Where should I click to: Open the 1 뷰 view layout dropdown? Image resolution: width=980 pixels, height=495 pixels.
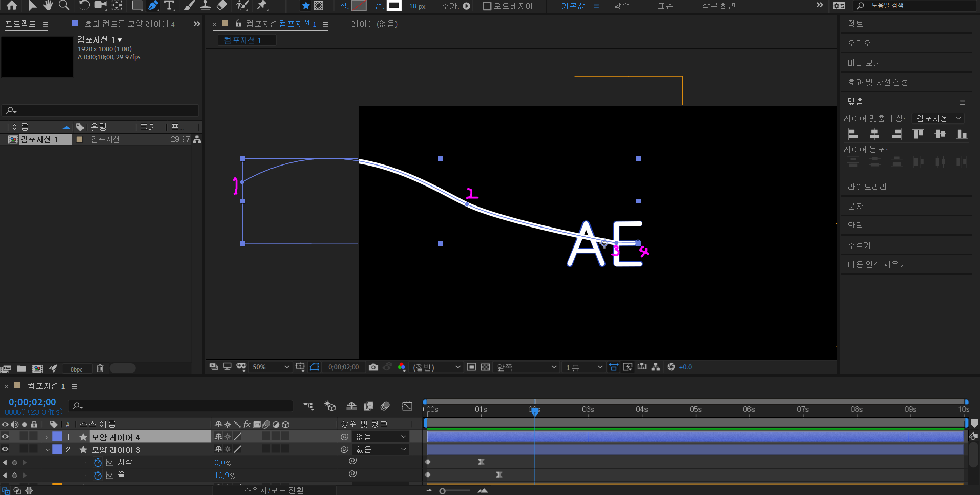click(x=583, y=367)
